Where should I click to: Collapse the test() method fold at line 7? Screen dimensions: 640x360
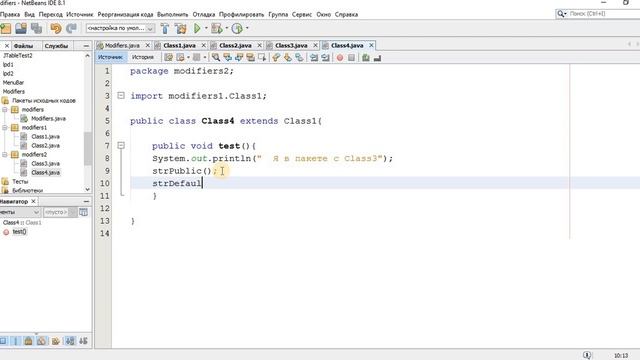coord(121,145)
